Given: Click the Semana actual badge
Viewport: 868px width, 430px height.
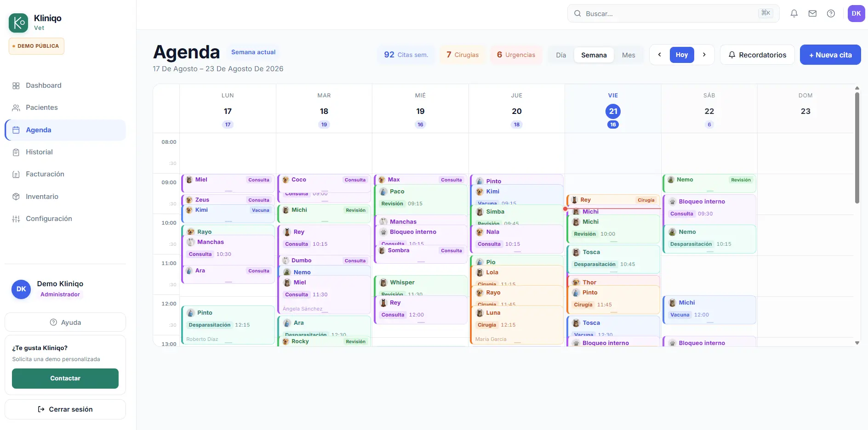Looking at the screenshot, I should (253, 52).
